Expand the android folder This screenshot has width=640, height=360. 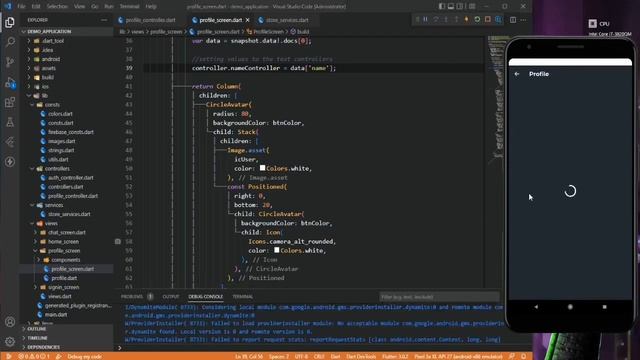point(67,59)
